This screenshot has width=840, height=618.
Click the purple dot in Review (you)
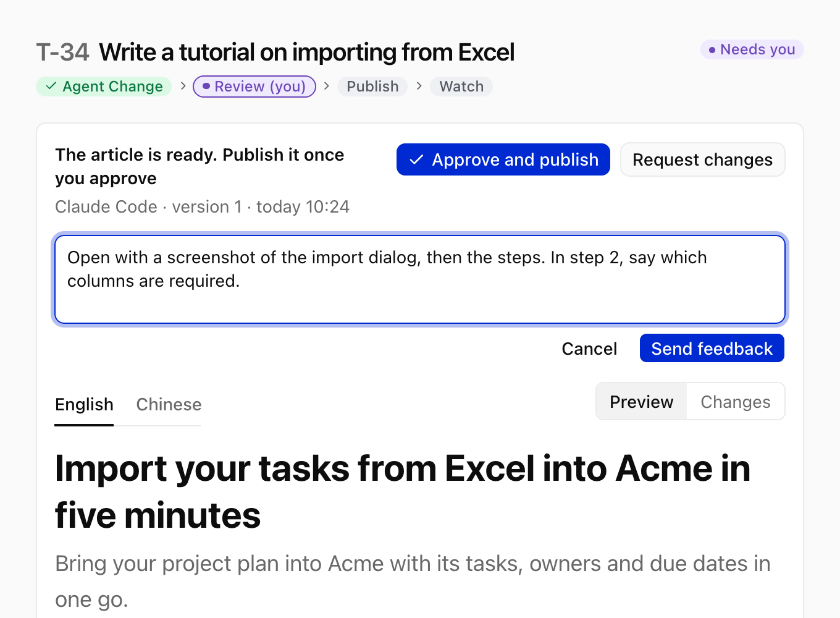pos(206,86)
